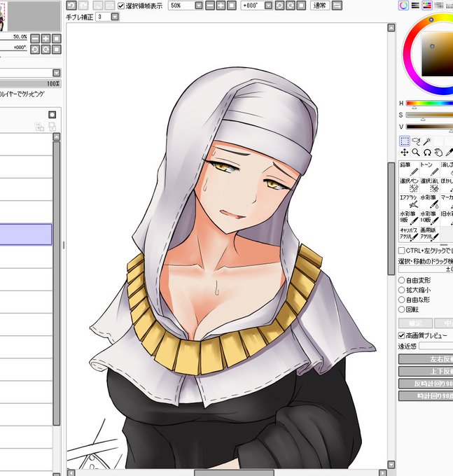Navigator panel zoom in plus button
The width and height of the screenshot is (453, 476).
click(x=46, y=38)
